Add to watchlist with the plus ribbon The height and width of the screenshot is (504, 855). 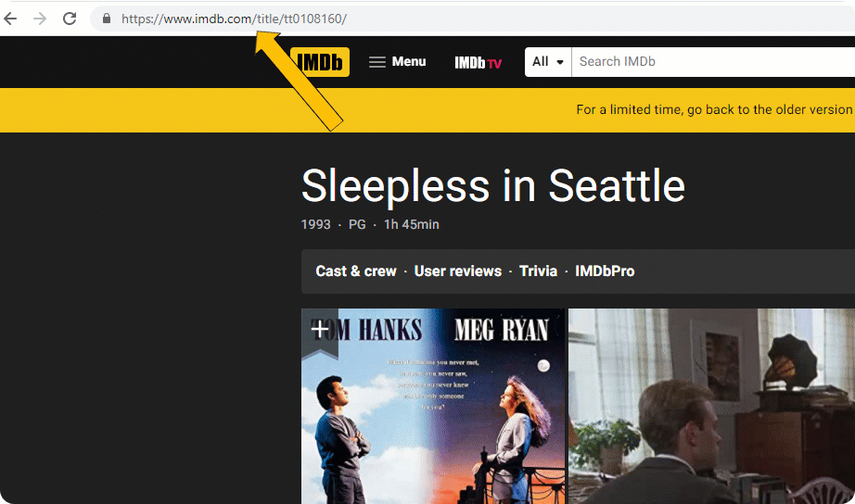(x=320, y=329)
